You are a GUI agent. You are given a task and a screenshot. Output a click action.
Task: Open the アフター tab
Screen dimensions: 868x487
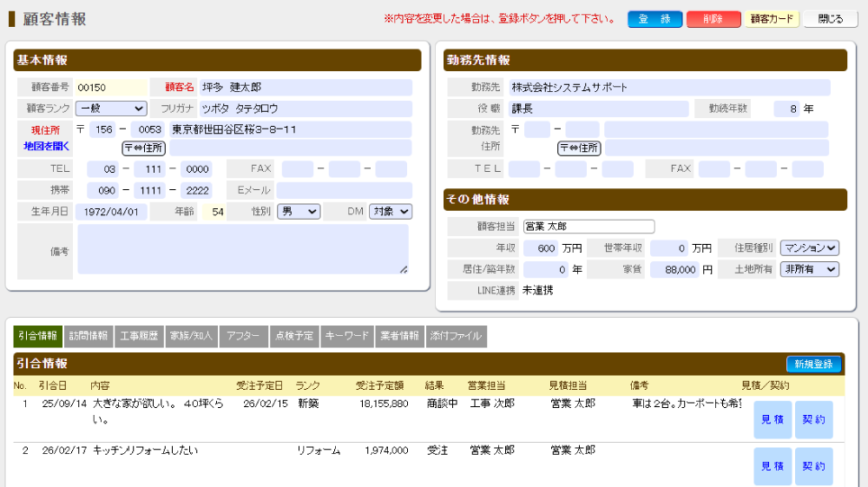coord(244,336)
